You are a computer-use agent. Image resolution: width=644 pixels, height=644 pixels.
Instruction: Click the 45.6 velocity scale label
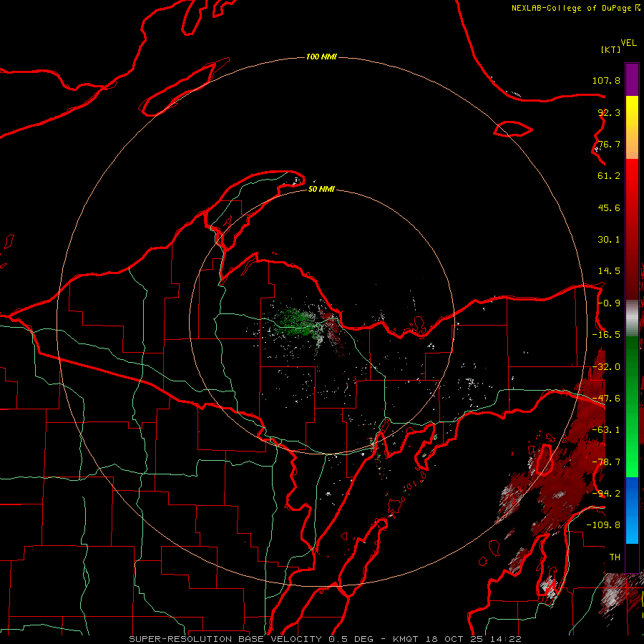point(609,208)
